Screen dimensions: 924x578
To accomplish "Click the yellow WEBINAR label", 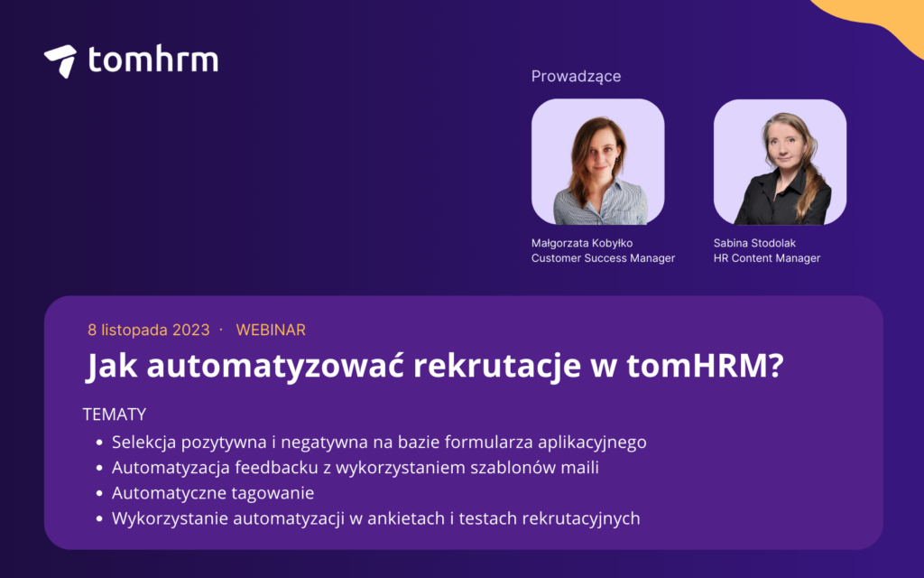I will click(271, 330).
